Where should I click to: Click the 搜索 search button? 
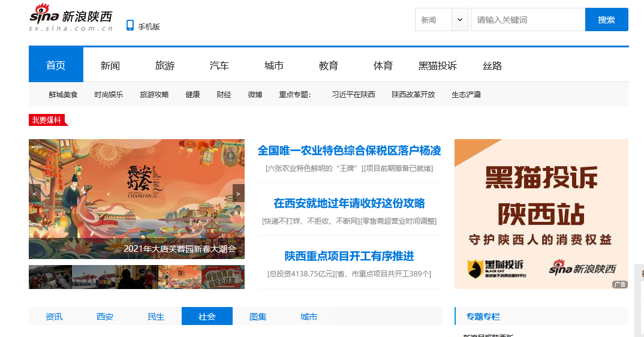(x=607, y=19)
